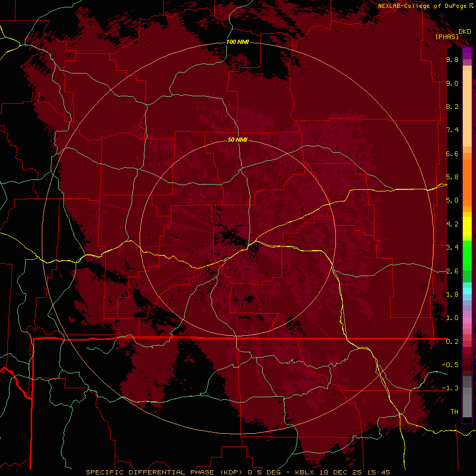The height and width of the screenshot is (476, 476).
Task: Pick the cyan color bar segment
Action: click(x=467, y=291)
